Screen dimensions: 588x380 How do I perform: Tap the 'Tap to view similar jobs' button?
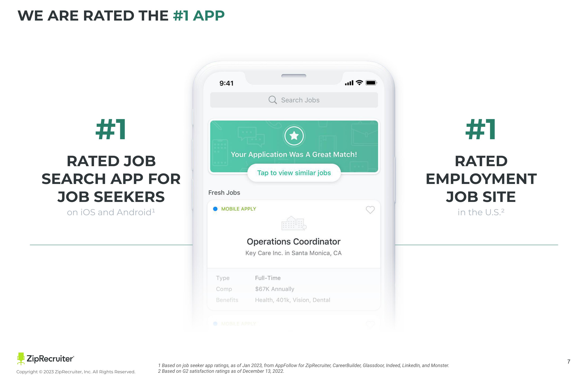(294, 173)
